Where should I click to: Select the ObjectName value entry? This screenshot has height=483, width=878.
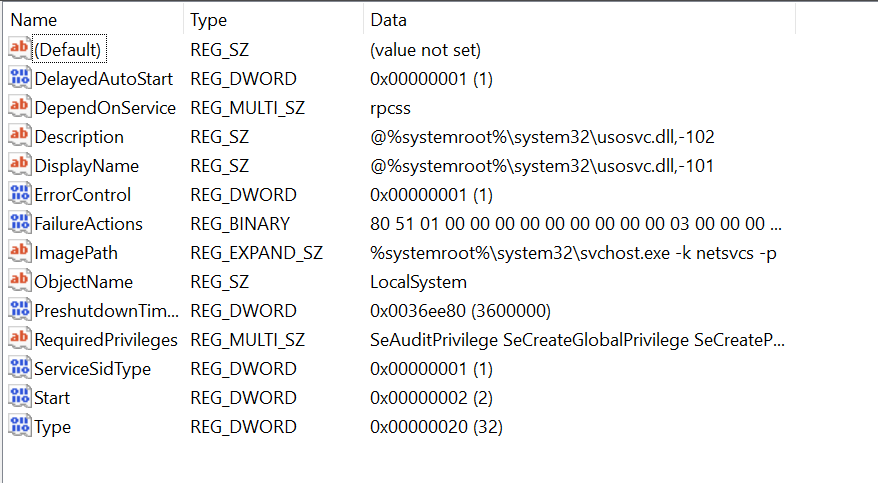[x=83, y=281]
